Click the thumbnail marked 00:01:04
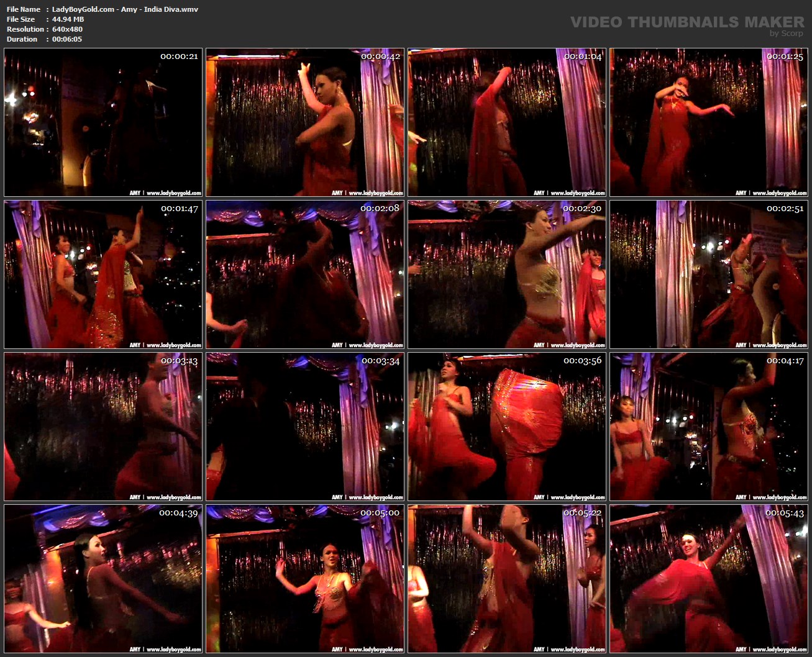Screen dimensions: 812x657 pos(507,123)
